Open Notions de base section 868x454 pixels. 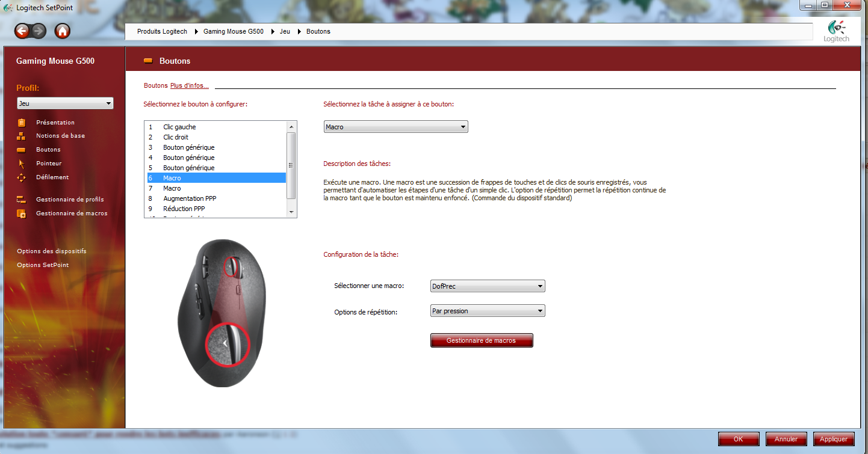pyautogui.click(x=60, y=136)
